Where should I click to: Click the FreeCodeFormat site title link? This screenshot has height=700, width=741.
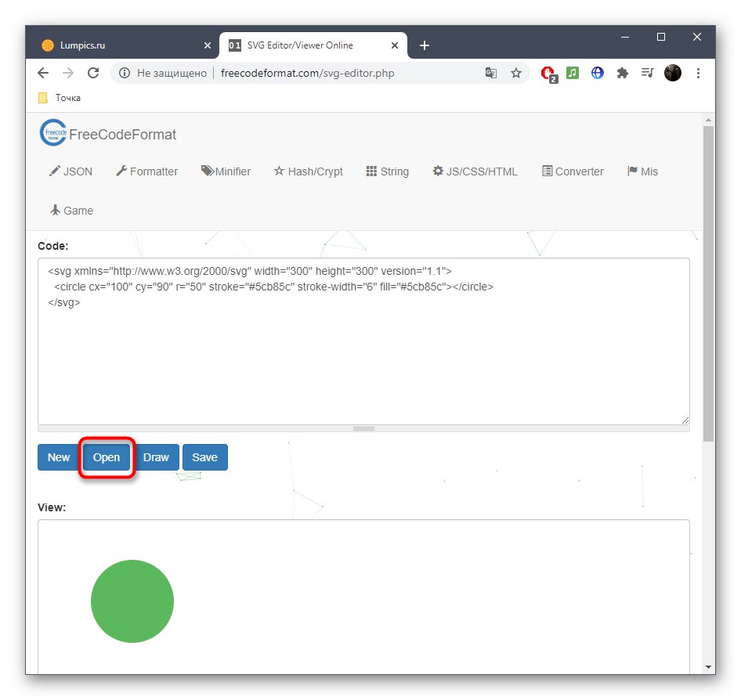[122, 135]
